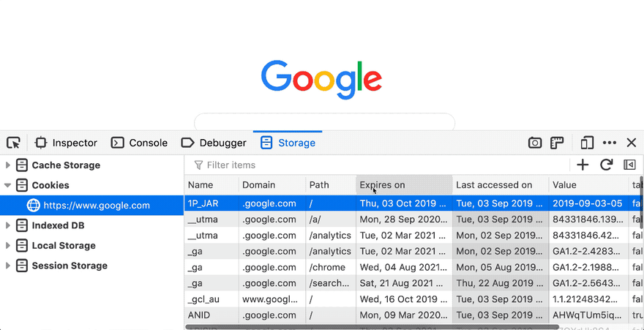This screenshot has width=644, height=330.
Task: Select Indexed DB in storage tree
Action: 58,225
